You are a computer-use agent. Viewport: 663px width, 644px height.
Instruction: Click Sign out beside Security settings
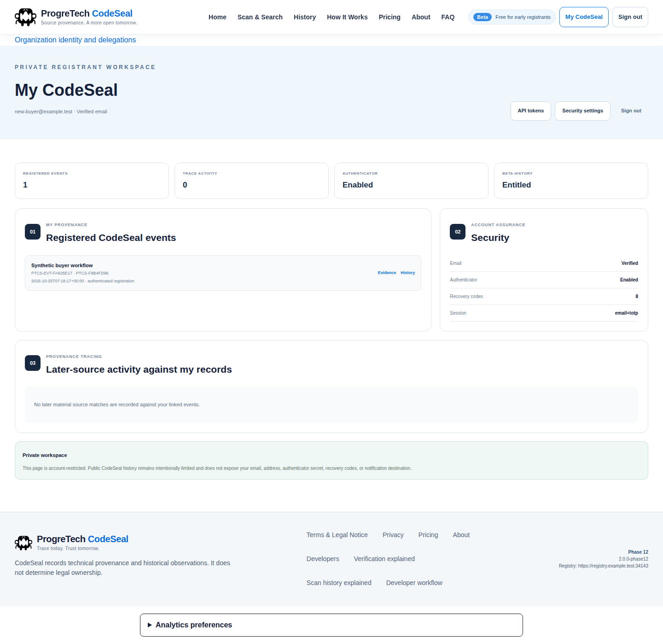click(631, 111)
